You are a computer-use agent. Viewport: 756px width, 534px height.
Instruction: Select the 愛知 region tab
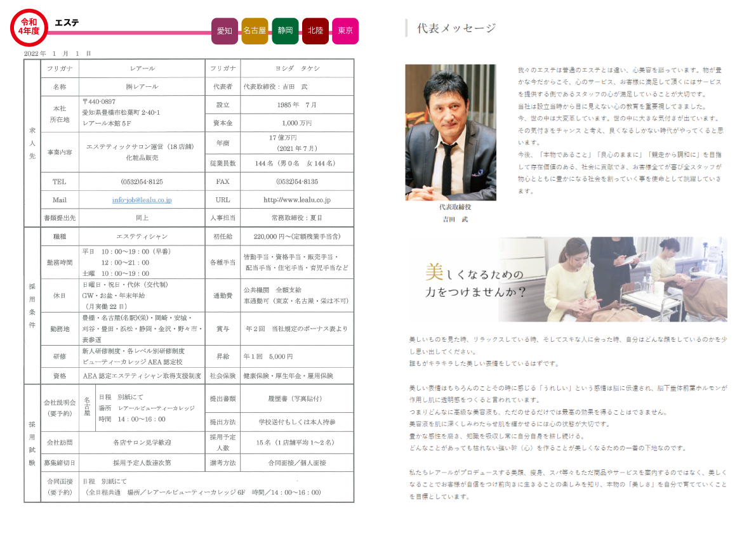tap(225, 31)
